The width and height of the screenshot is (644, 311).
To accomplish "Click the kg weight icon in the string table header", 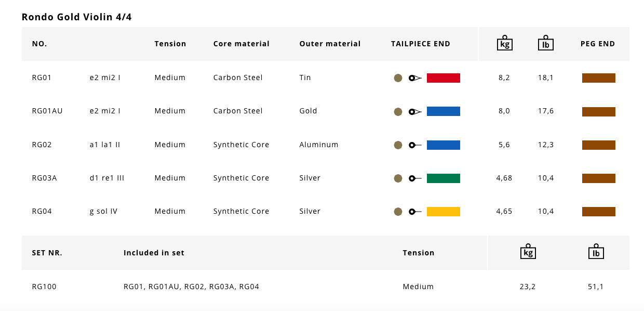I will pos(504,43).
